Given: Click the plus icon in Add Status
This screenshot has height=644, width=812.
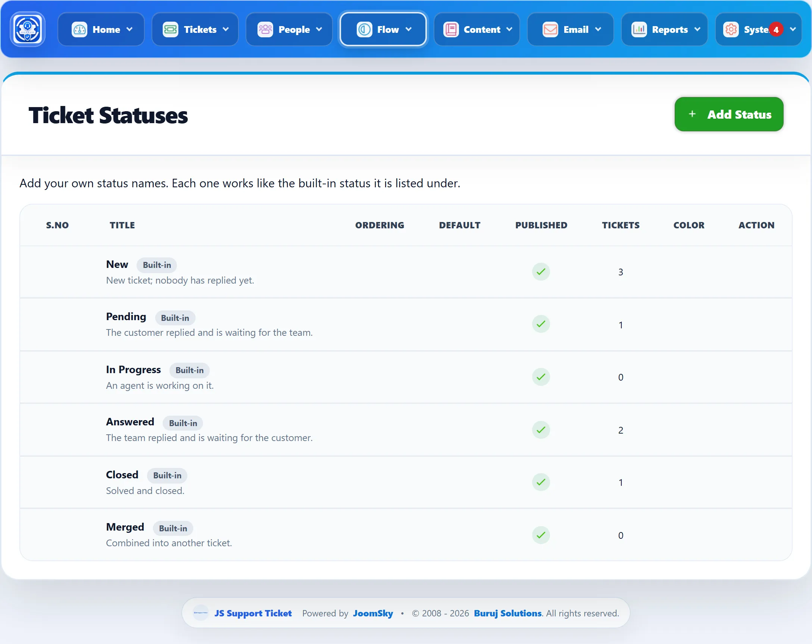Looking at the screenshot, I should pos(692,114).
